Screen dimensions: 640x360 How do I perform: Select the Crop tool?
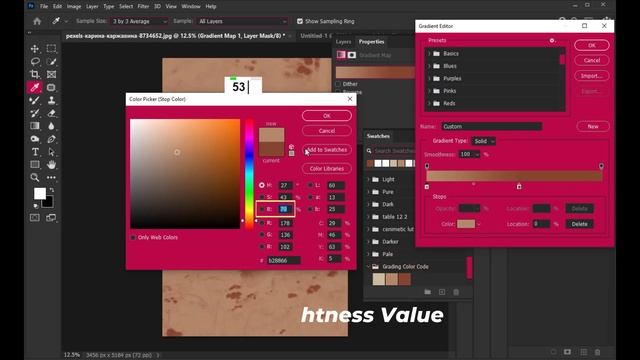[35, 74]
